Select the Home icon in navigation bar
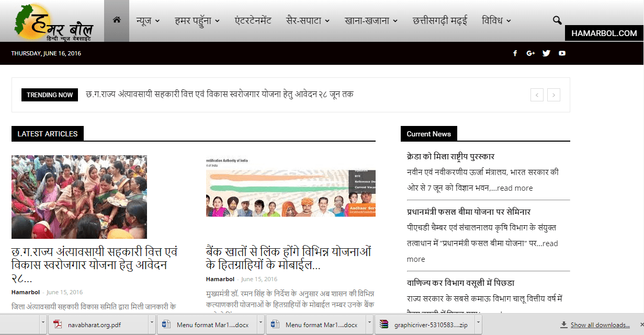This screenshot has width=644, height=335. (117, 20)
